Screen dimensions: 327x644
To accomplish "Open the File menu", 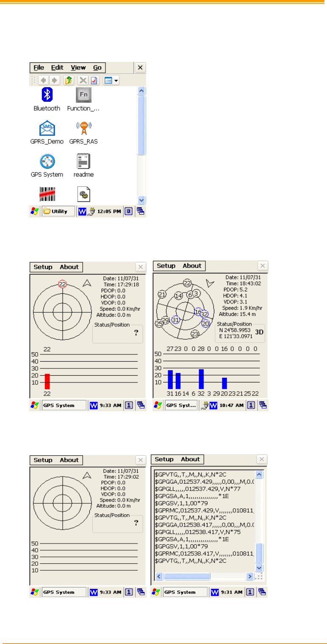I will [39, 67].
